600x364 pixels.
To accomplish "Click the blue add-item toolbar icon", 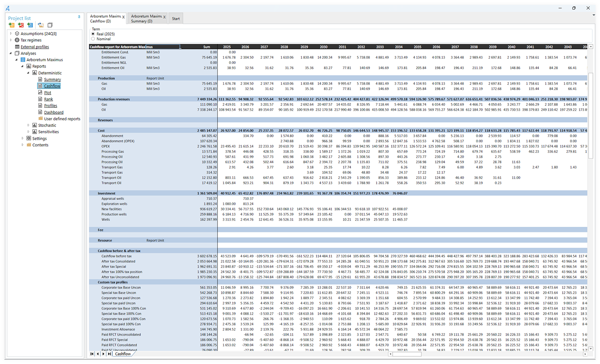I will pyautogui.click(x=30, y=25).
